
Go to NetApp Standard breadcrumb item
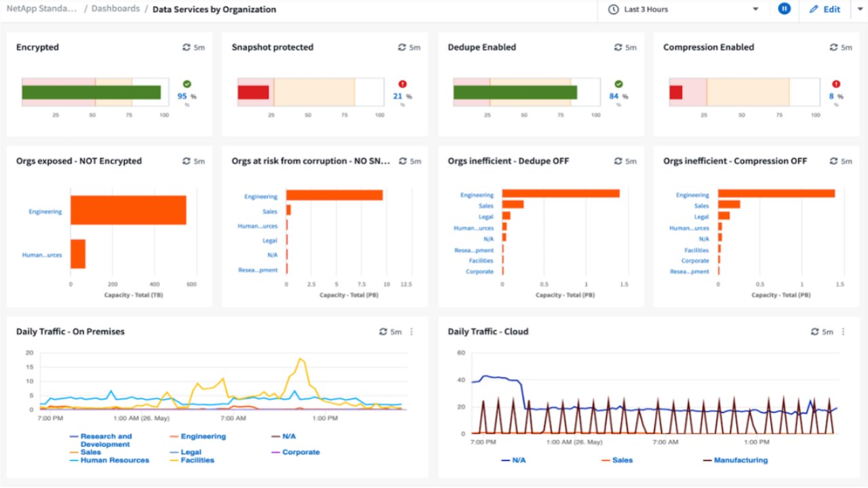[42, 9]
